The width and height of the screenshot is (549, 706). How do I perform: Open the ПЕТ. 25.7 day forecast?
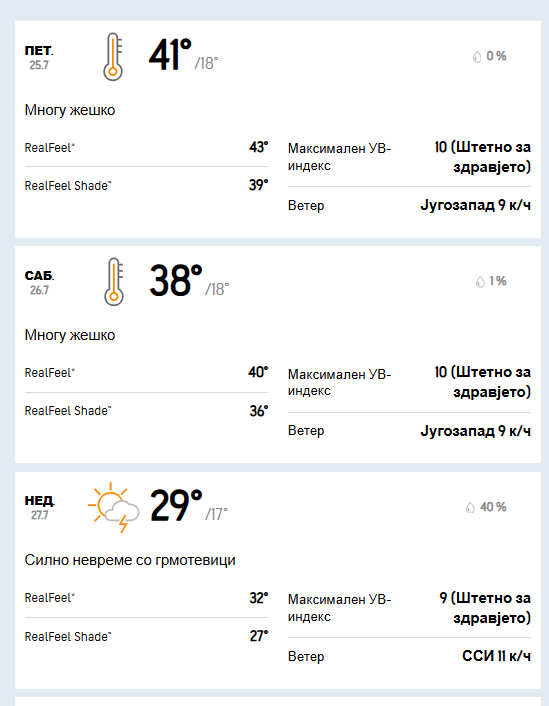(39, 57)
